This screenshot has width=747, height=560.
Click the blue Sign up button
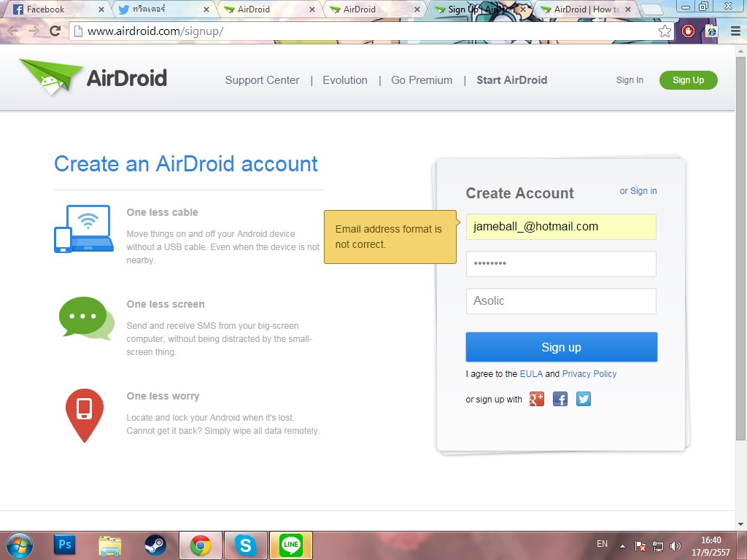point(561,347)
